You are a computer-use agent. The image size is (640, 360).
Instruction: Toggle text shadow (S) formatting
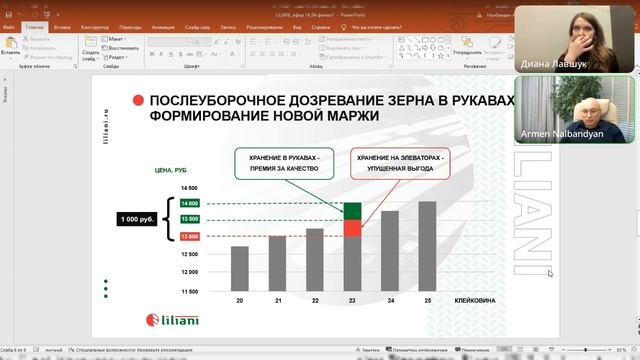[x=180, y=54]
